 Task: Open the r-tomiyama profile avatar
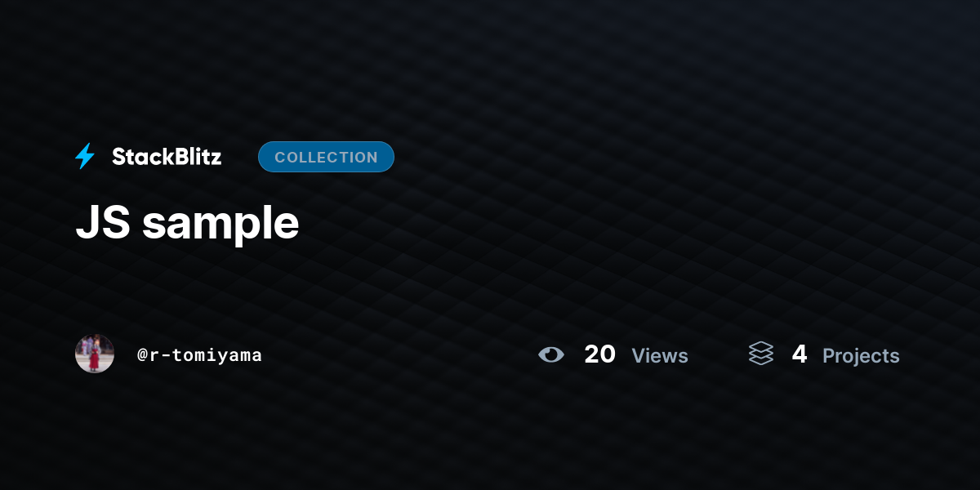(x=95, y=354)
